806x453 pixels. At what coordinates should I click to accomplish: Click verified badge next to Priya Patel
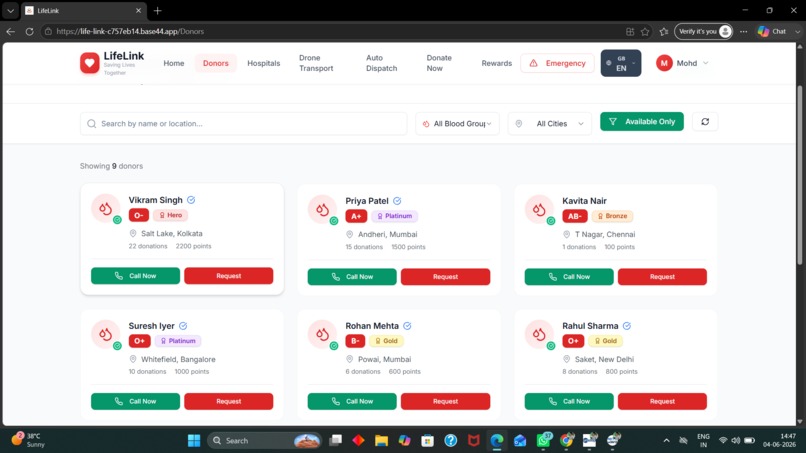[397, 201]
